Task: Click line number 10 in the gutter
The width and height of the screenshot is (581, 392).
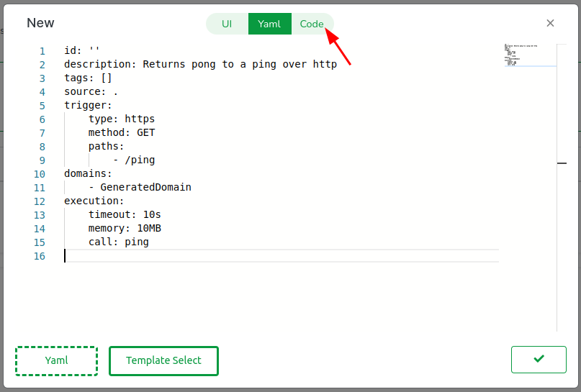Action: 39,174
